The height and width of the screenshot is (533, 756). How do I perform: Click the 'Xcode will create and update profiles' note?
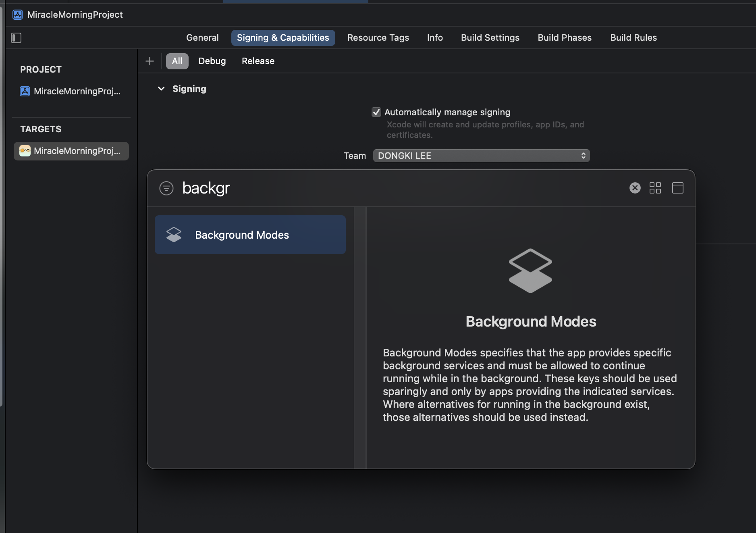tap(485, 129)
